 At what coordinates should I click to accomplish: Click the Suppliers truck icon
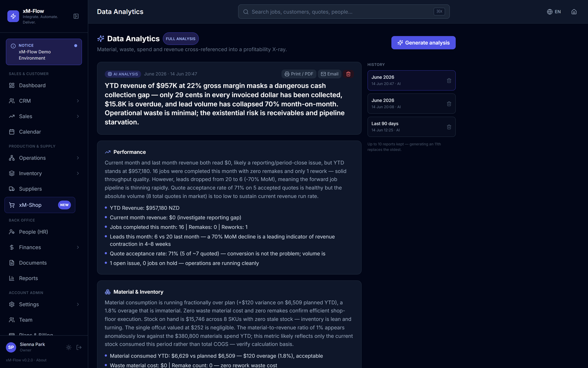12,189
